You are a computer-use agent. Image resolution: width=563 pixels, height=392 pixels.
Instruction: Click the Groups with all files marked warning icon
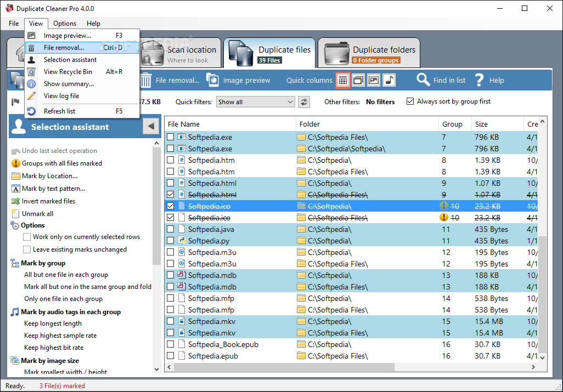click(x=16, y=163)
